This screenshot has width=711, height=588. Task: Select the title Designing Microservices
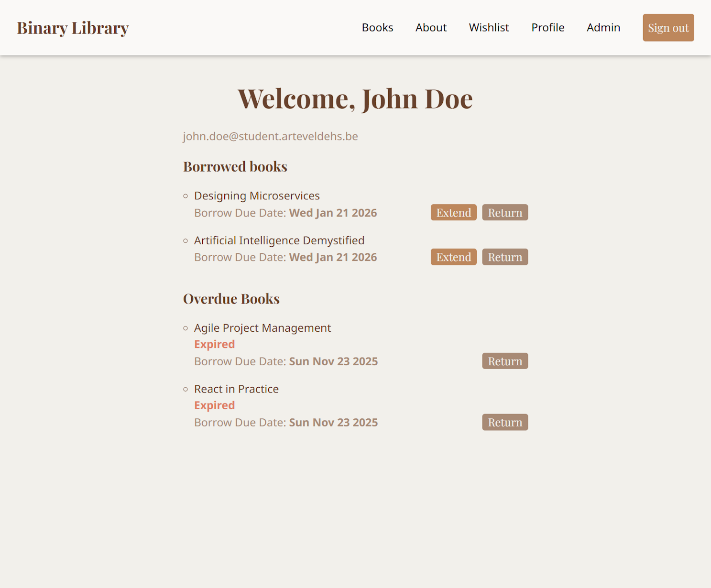click(x=256, y=196)
